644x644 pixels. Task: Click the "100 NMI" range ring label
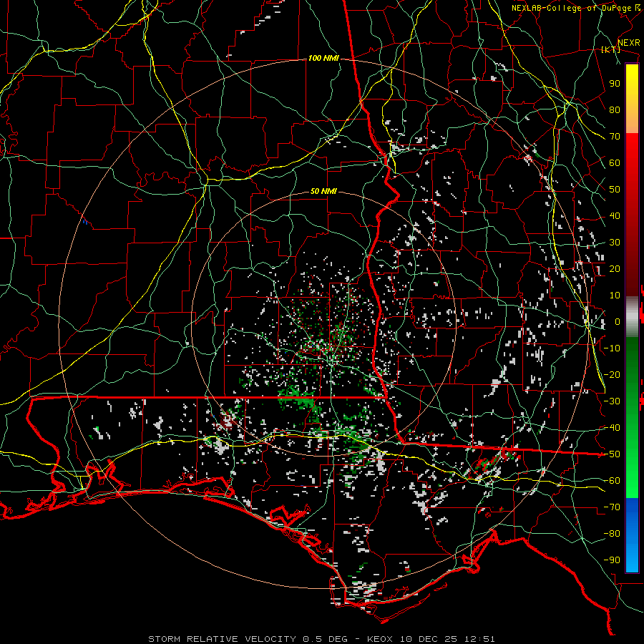[x=323, y=59]
